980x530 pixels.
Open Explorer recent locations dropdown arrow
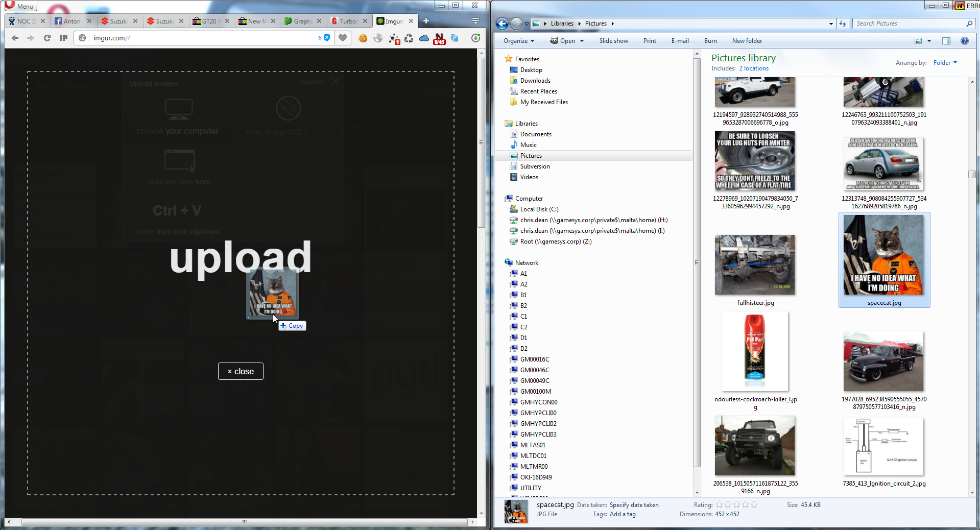pos(527,23)
